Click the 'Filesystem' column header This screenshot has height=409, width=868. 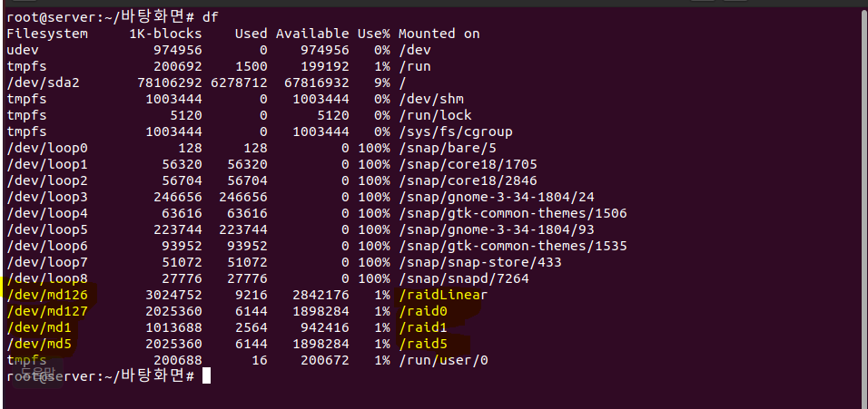coord(47,34)
